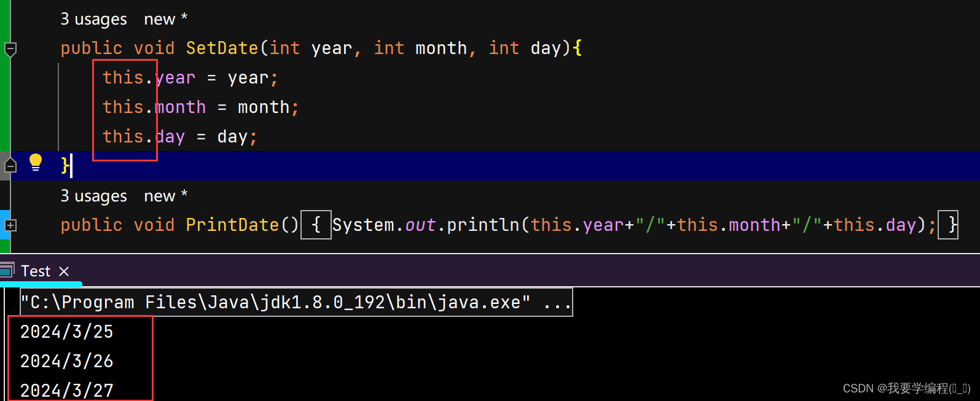Click the 'int month' parameter in SetDate
Image resolution: width=980 pixels, height=401 pixels.
tap(420, 48)
